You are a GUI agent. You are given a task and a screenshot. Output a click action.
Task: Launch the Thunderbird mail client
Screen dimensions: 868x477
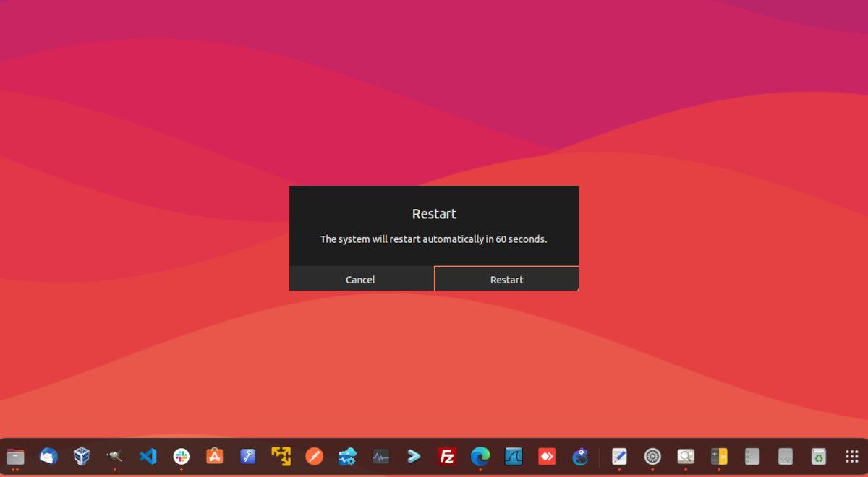point(48,457)
